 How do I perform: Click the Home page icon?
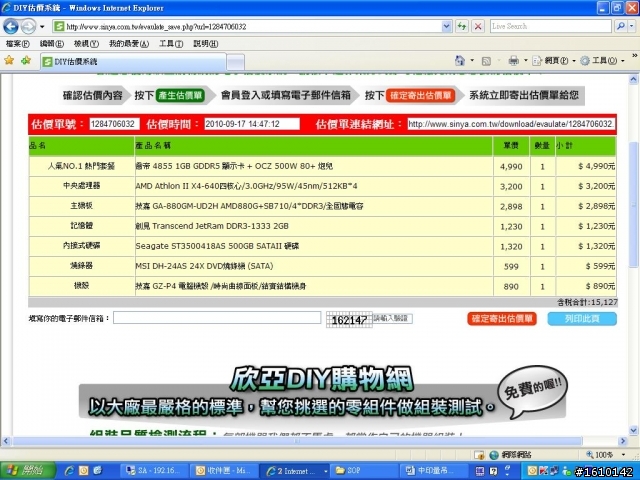pyautogui.click(x=460, y=61)
